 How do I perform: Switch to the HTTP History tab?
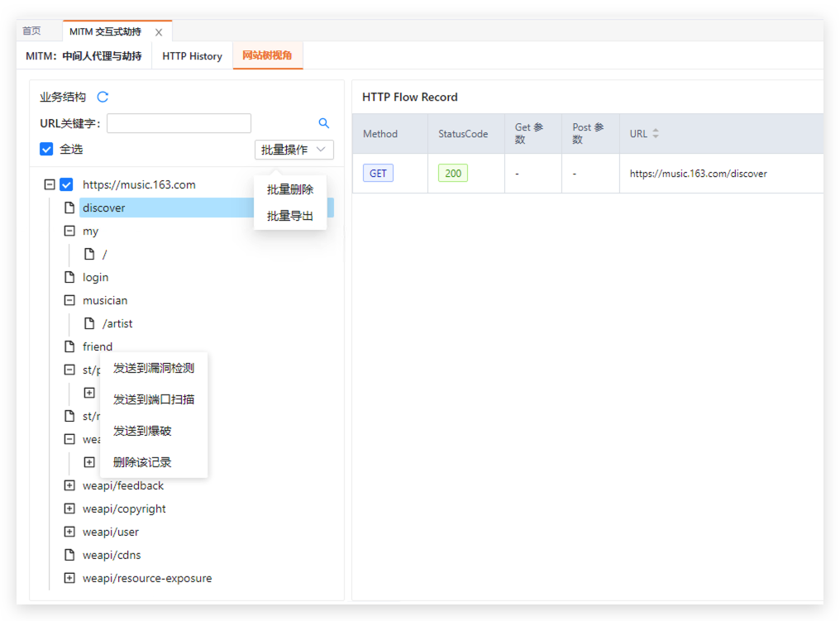tap(192, 56)
